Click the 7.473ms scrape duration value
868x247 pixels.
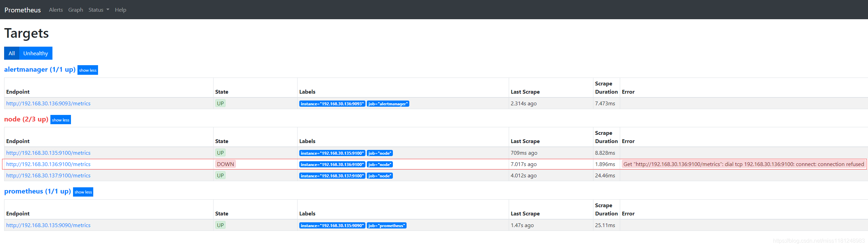pyautogui.click(x=605, y=104)
